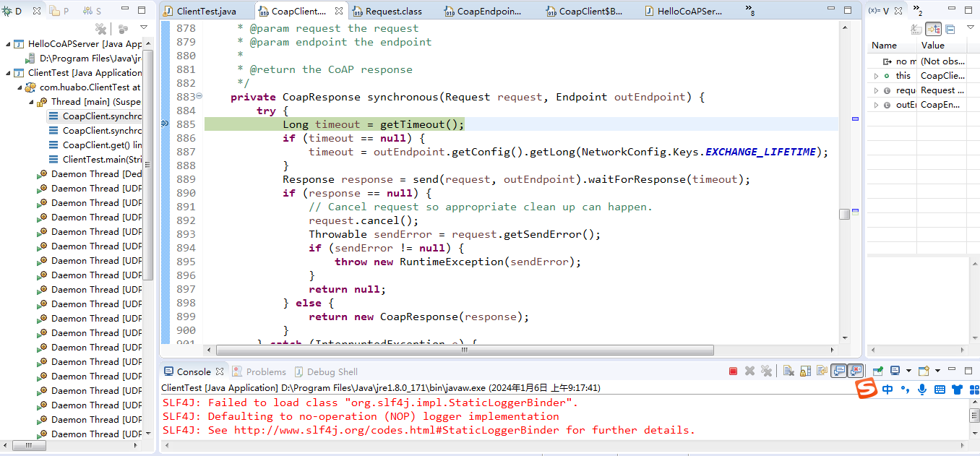Switch to the Debug view tab
Viewport: 980px width, 456px height.
pyautogui.click(x=12, y=11)
